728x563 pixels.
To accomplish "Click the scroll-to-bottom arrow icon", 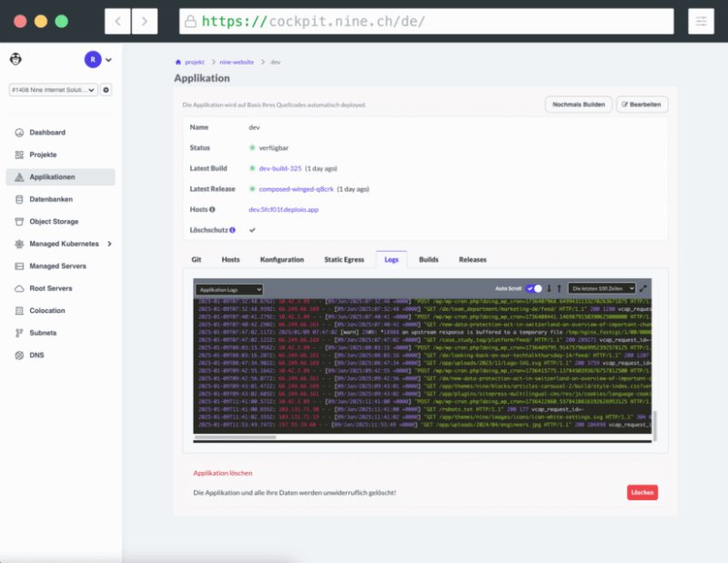I will click(549, 288).
